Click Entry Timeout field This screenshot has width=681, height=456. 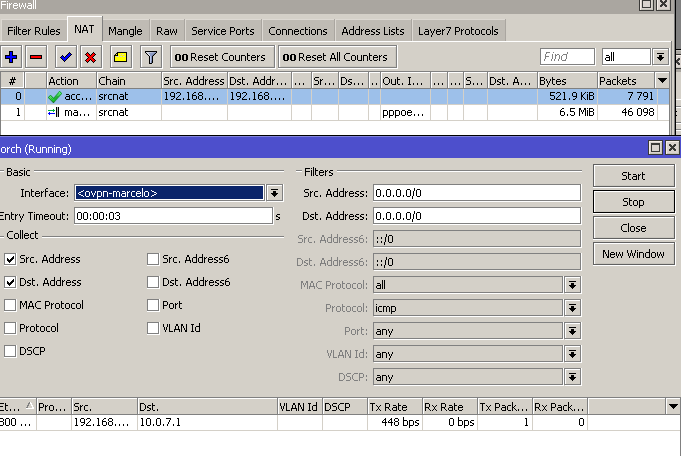tap(173, 216)
